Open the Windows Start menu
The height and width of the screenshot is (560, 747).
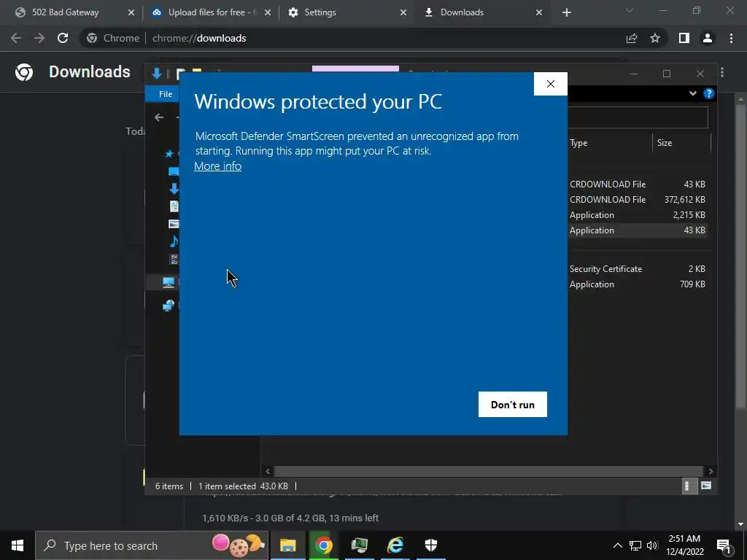[x=18, y=545]
